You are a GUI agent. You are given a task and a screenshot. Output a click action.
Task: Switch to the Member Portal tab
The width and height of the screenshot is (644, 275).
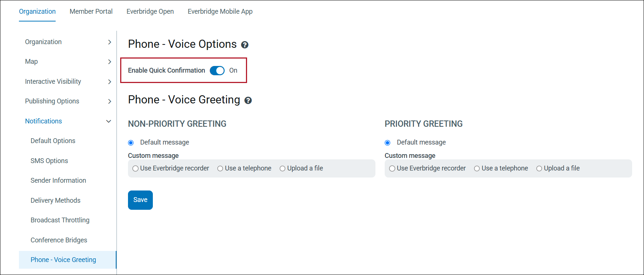pyautogui.click(x=91, y=11)
